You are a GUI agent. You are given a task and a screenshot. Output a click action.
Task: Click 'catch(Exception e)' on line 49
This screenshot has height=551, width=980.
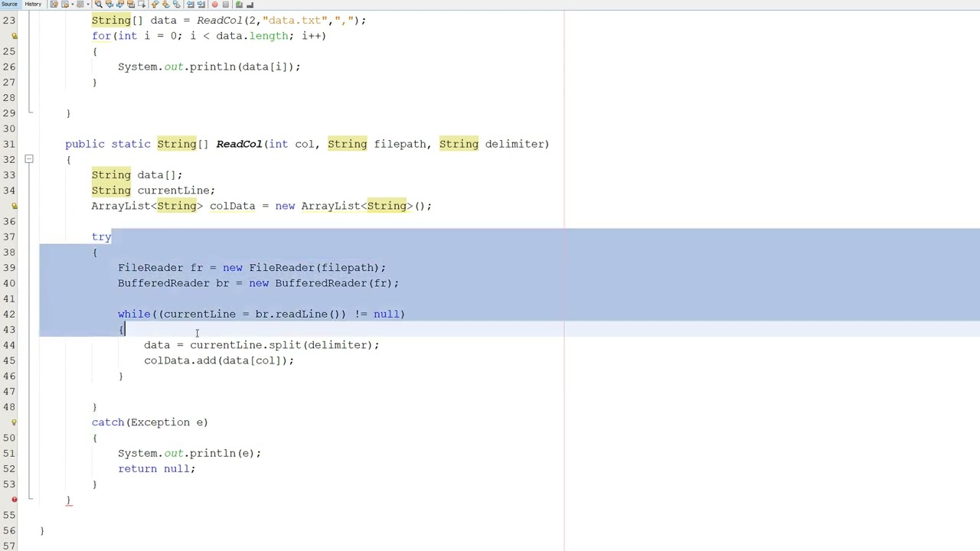[x=149, y=422]
